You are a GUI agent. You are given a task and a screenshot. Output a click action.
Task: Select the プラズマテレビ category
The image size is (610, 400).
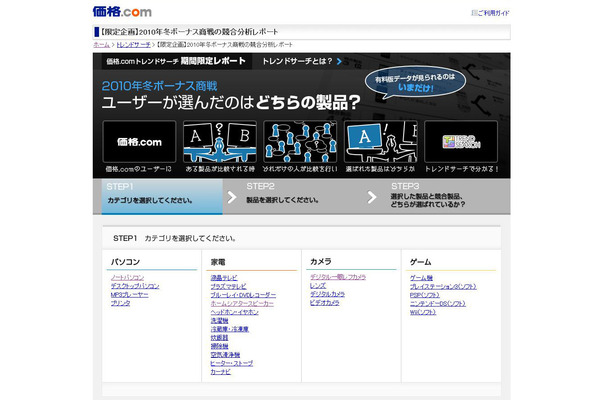[x=228, y=286]
